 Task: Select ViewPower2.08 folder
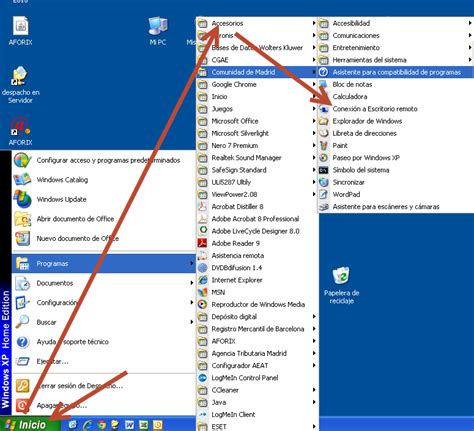click(257, 194)
